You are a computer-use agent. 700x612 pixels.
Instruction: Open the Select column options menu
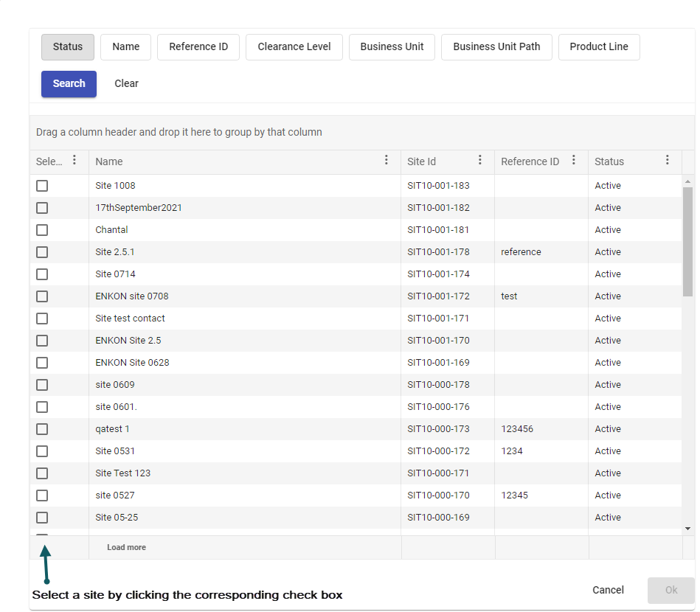pyautogui.click(x=74, y=161)
